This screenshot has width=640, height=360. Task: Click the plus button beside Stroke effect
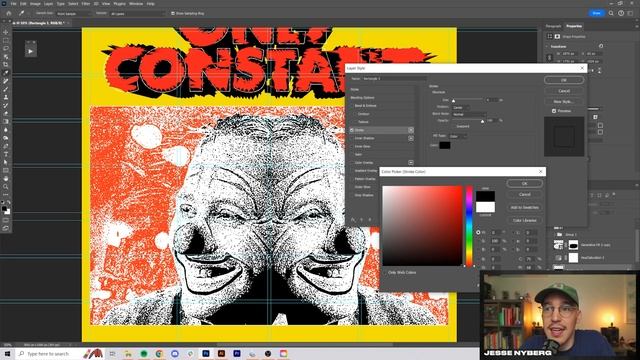coord(411,130)
